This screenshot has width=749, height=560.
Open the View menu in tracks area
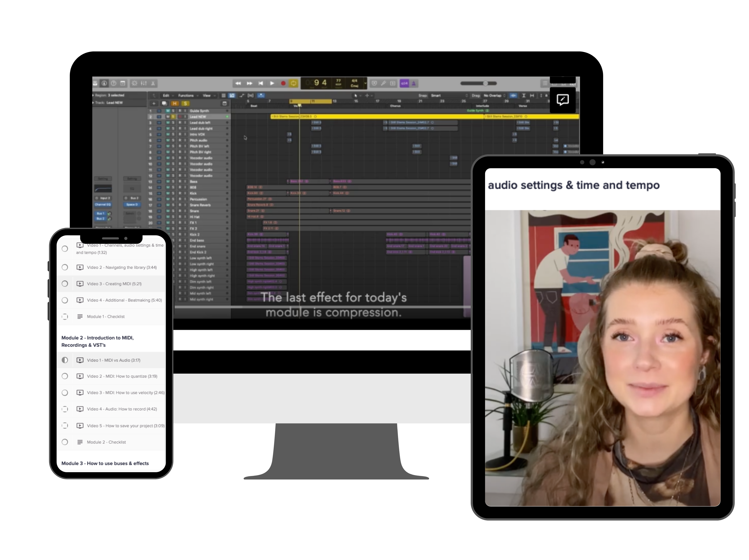pyautogui.click(x=209, y=95)
